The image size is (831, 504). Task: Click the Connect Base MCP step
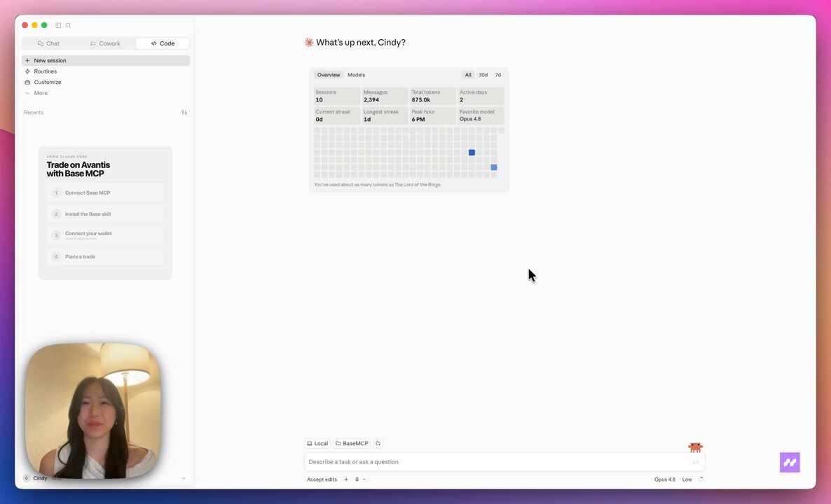106,192
